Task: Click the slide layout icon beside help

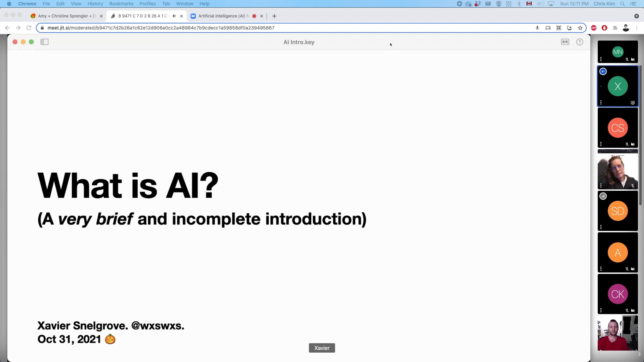Action: tap(565, 42)
